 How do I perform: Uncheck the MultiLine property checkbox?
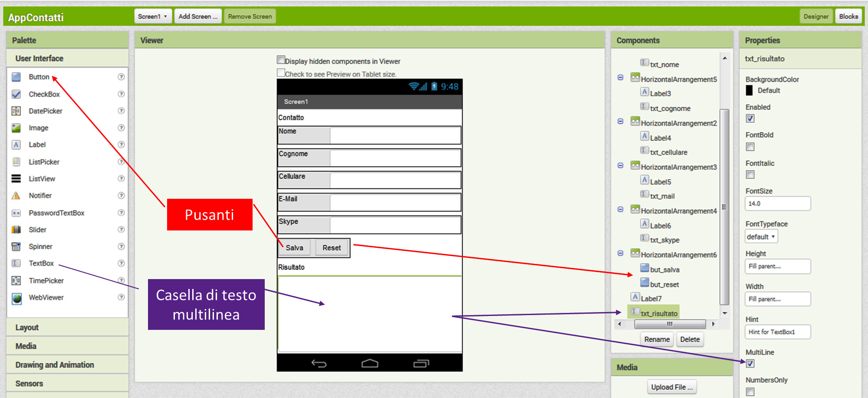(750, 364)
